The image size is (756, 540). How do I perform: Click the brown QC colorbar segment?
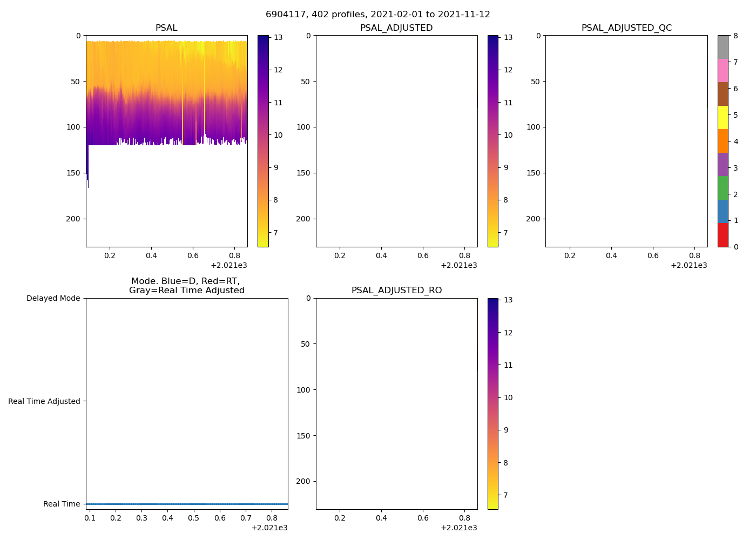(x=723, y=94)
